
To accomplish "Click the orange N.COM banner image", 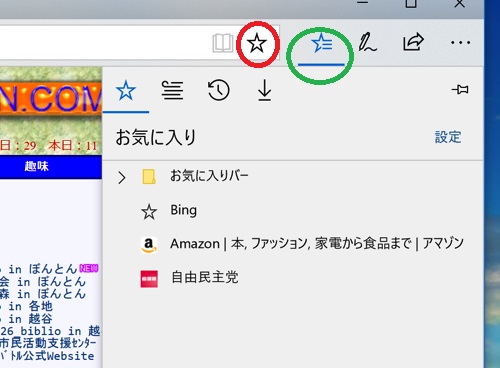I will tap(51, 99).
